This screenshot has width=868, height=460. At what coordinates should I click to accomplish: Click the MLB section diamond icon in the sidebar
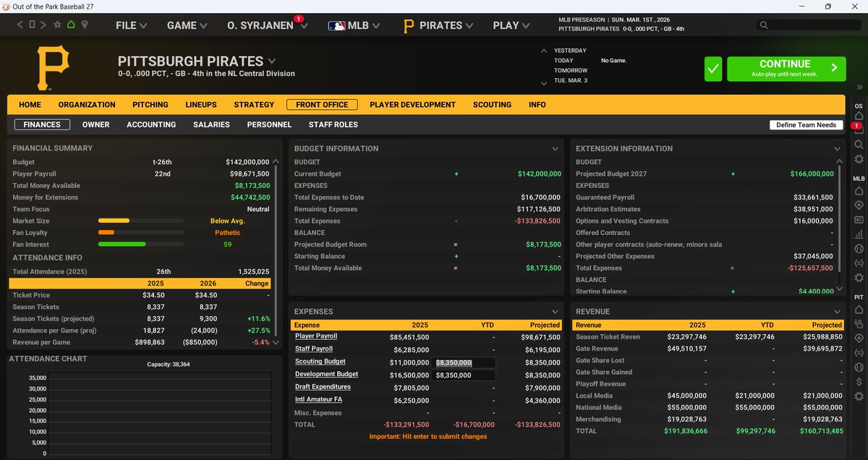click(x=859, y=205)
